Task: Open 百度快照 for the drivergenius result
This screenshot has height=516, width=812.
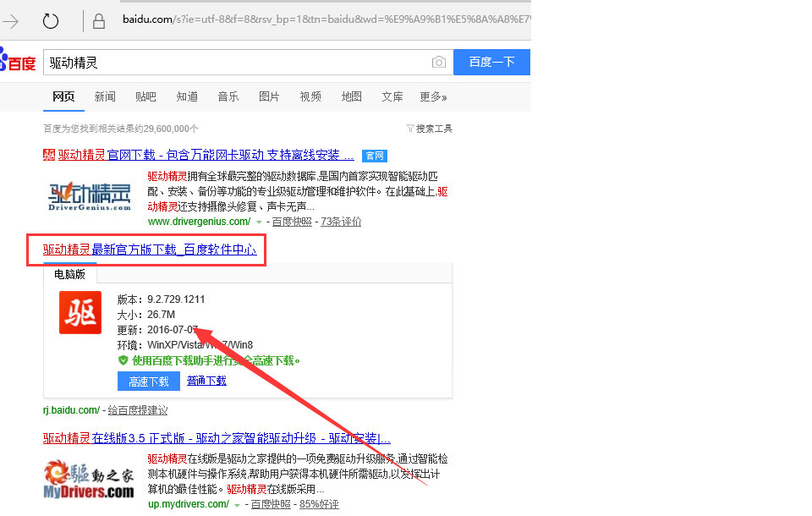Action: pos(292,222)
